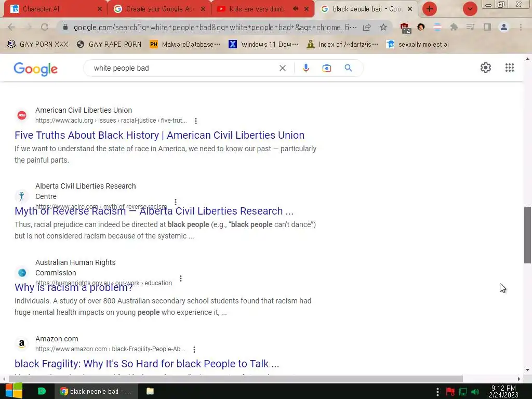Open the Windows Start menu
The width and height of the screenshot is (532, 399).
pyautogui.click(x=14, y=391)
